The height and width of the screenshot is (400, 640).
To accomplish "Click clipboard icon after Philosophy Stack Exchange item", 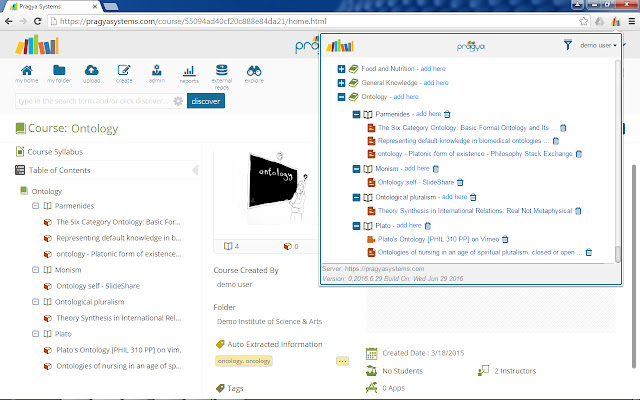I will point(578,154).
